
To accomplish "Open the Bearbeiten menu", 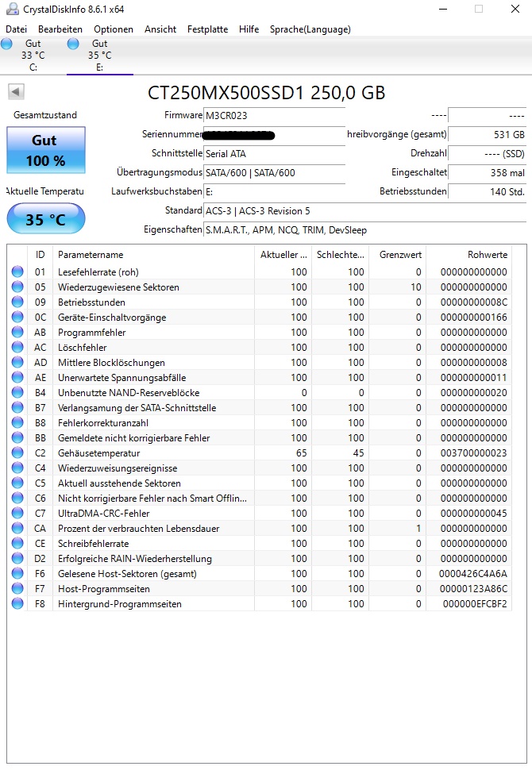I will pos(60,29).
